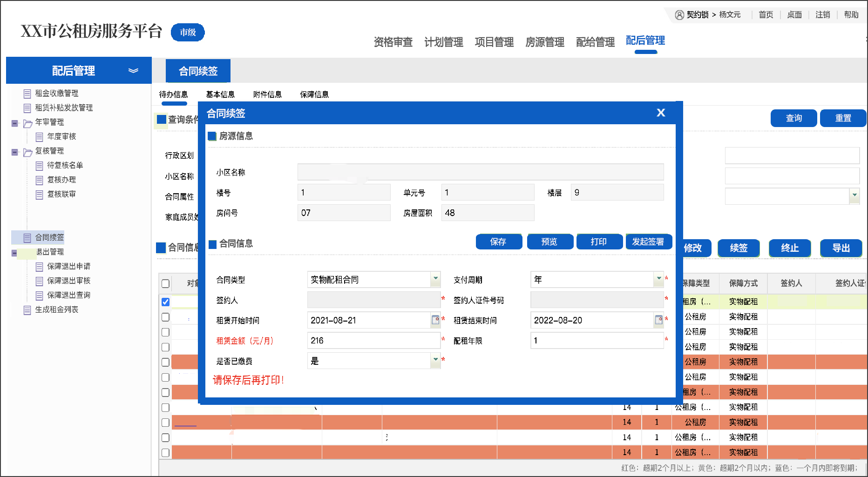Click 注销 logout link
The width and height of the screenshot is (868, 477).
point(823,15)
